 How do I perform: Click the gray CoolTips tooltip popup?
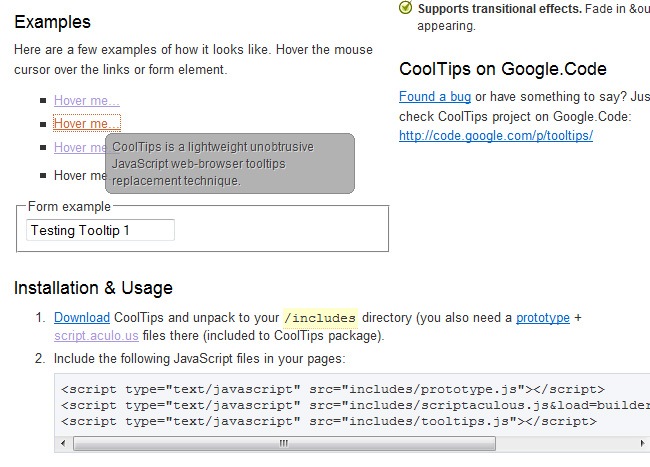tap(230, 164)
